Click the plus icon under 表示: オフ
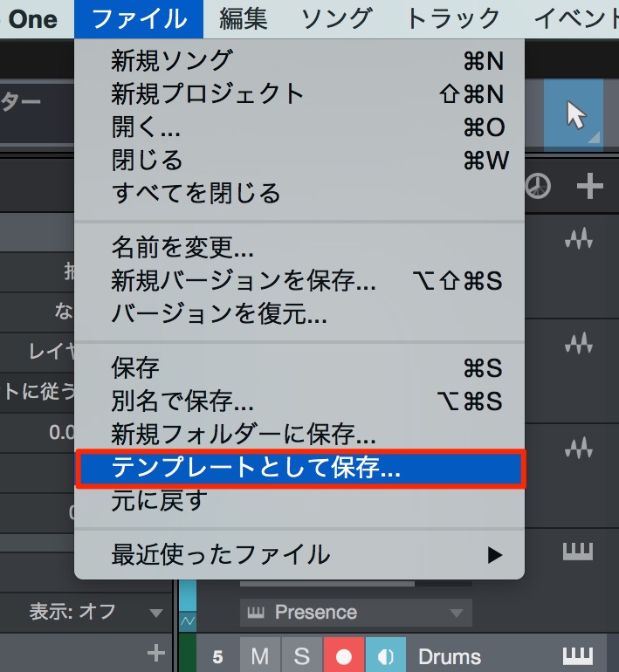The height and width of the screenshot is (672, 619). (156, 653)
